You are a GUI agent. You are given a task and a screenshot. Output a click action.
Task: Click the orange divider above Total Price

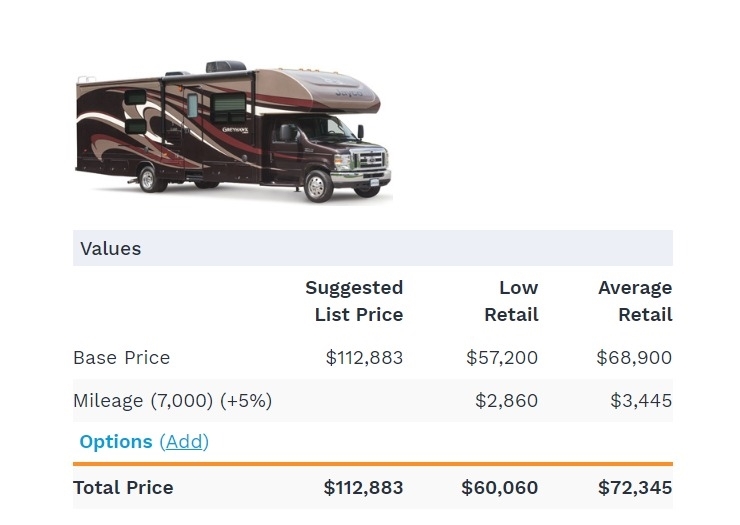tap(372, 464)
